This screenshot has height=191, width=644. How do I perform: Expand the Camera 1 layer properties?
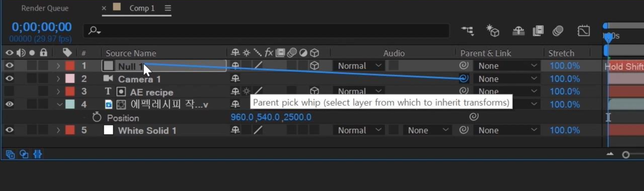pos(58,79)
